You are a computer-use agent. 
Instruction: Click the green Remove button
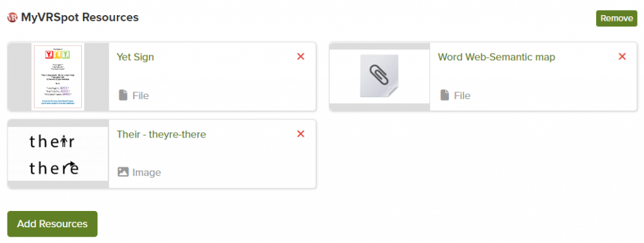(616, 18)
